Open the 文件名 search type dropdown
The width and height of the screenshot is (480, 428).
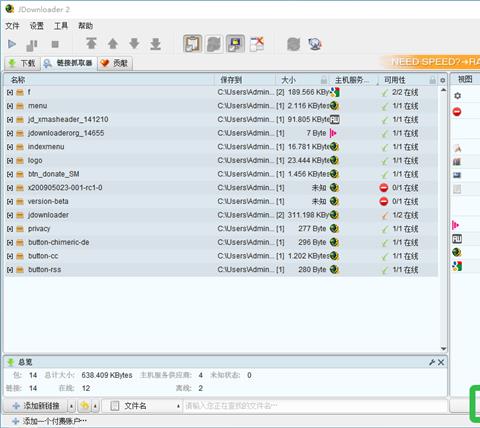[x=142, y=406]
